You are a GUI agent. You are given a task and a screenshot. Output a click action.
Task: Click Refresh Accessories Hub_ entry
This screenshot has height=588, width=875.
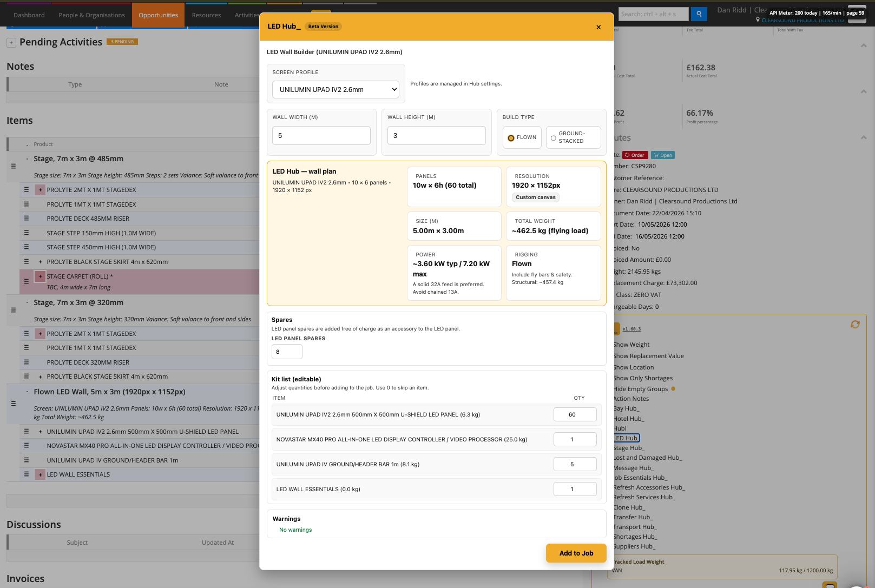(x=648, y=487)
